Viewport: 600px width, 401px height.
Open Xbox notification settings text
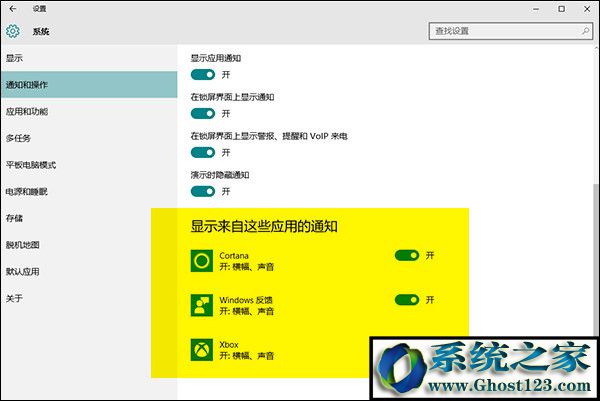(246, 350)
